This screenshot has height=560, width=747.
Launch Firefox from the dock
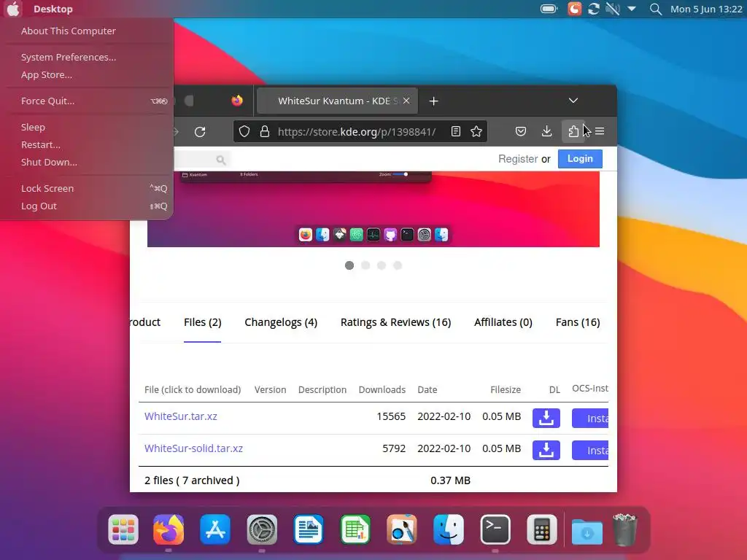point(169,529)
